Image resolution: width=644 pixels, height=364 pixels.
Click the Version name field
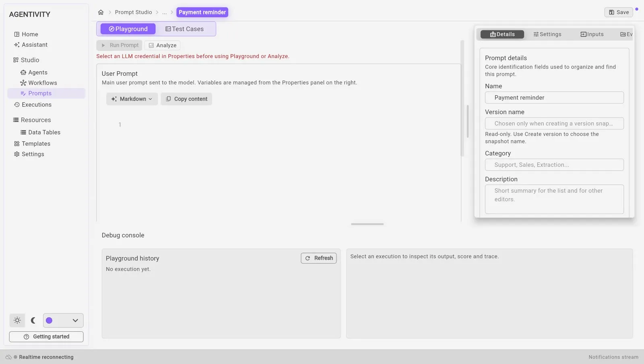554,124
